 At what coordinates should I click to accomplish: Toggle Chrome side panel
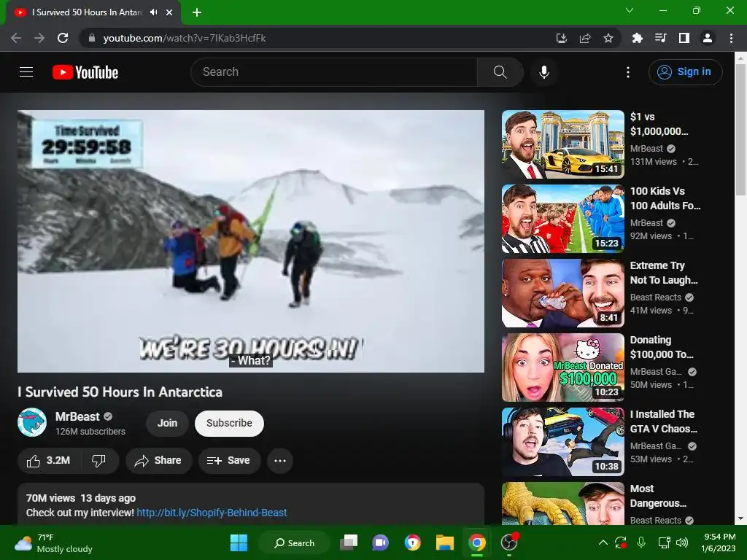[x=684, y=38]
